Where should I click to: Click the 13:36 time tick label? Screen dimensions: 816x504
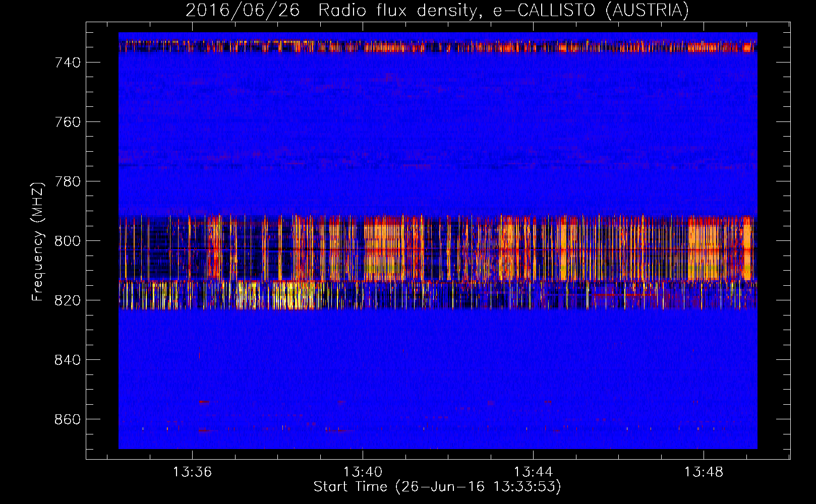pos(192,472)
